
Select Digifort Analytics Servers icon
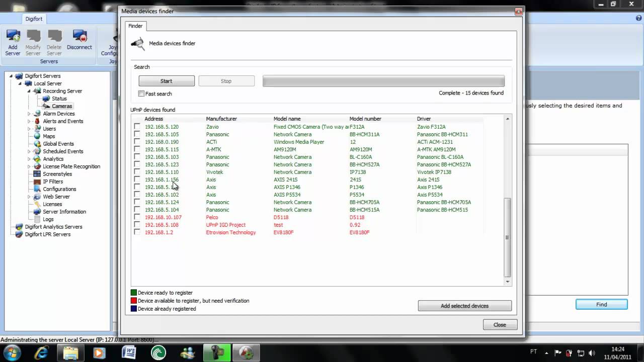[x=19, y=227]
